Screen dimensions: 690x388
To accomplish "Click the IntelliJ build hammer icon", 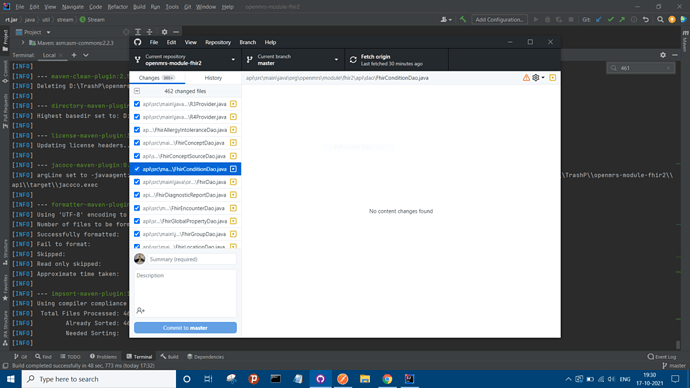I will pos(463,19).
